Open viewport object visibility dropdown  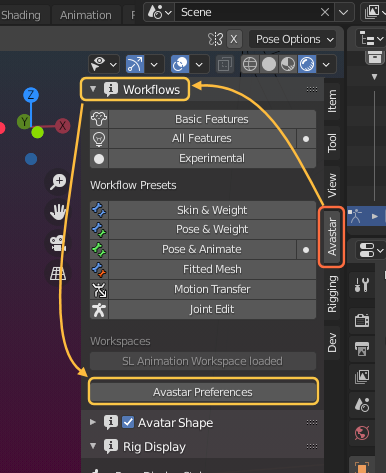(x=104, y=64)
